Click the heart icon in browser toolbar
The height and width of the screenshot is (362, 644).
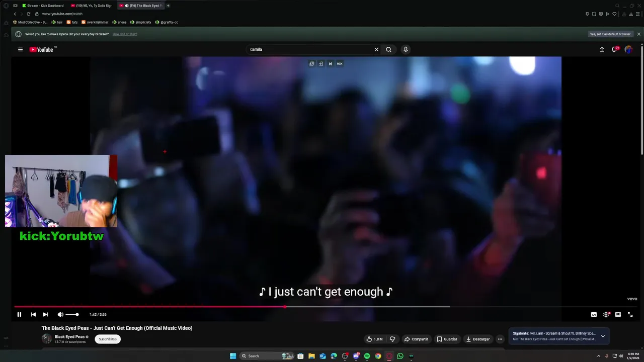[x=614, y=14]
